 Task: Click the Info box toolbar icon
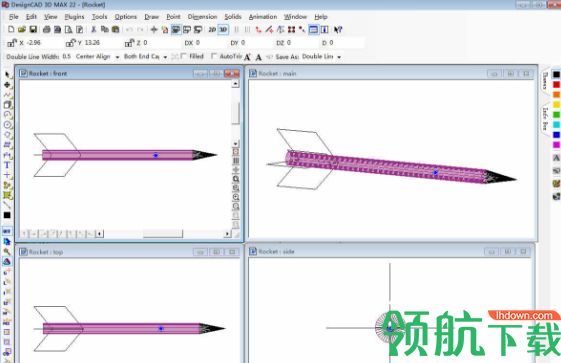pyautogui.click(x=324, y=30)
